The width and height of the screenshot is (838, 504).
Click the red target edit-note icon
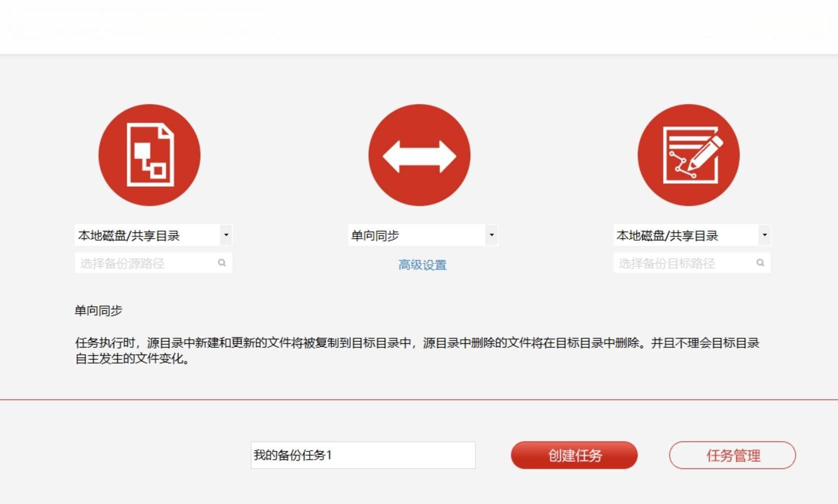(688, 155)
